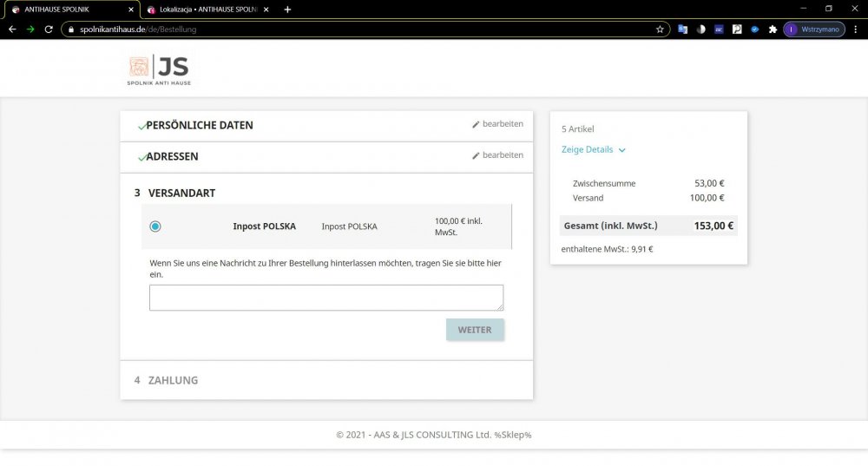Click the 5 Artikel text
This screenshot has width=868, height=466.
(578, 129)
